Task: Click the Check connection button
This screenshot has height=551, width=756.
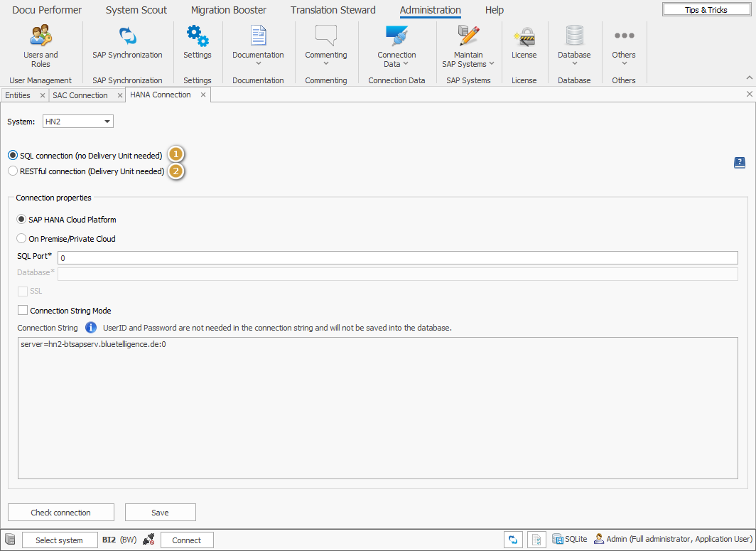Action: click(x=60, y=512)
